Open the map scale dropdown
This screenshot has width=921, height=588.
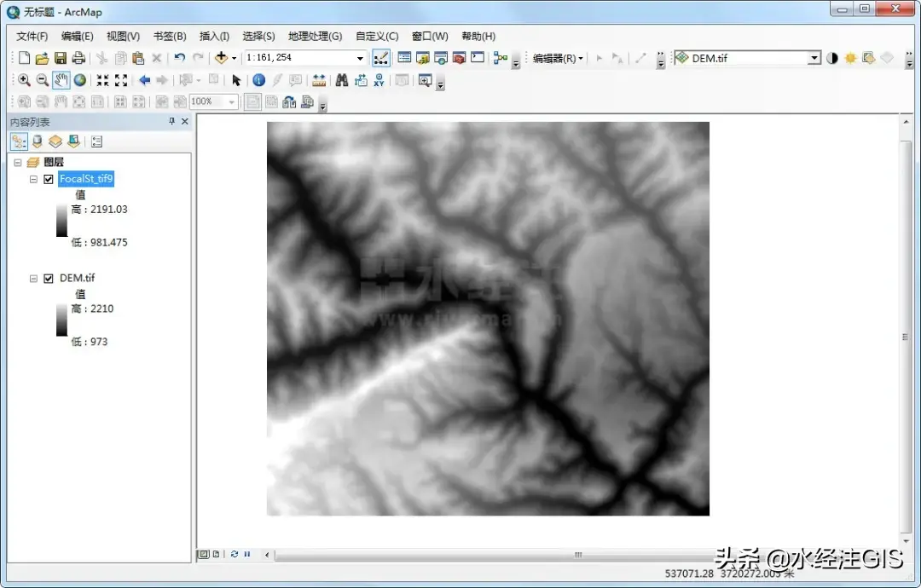click(361, 58)
